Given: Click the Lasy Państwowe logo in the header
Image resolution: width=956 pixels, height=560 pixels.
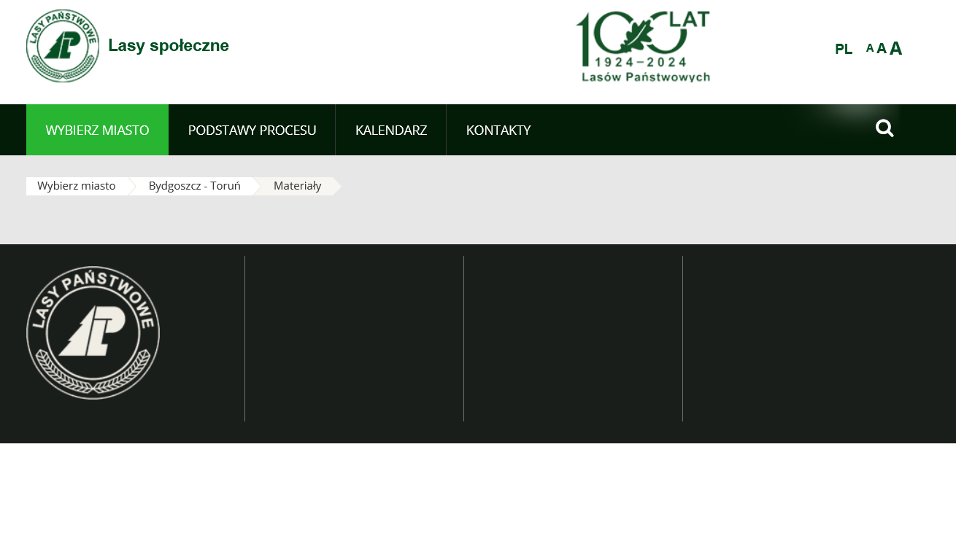Looking at the screenshot, I should coord(63,46).
